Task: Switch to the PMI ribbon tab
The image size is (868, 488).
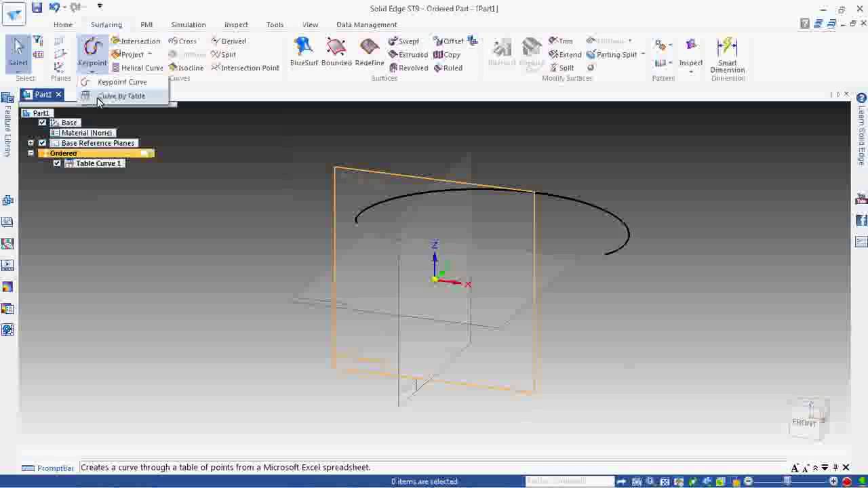Action: point(146,24)
